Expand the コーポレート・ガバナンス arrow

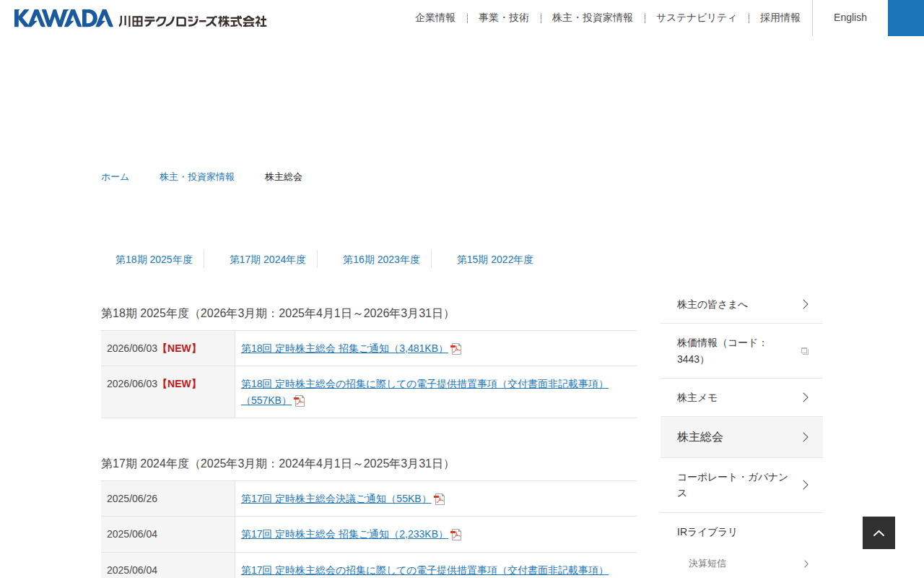[806, 485]
